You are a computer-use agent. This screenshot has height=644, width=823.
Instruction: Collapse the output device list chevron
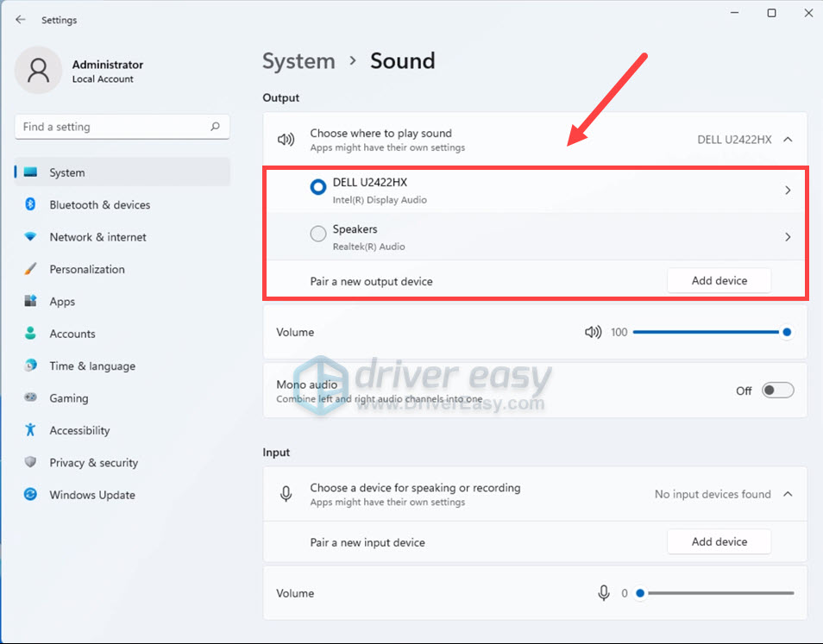point(788,140)
